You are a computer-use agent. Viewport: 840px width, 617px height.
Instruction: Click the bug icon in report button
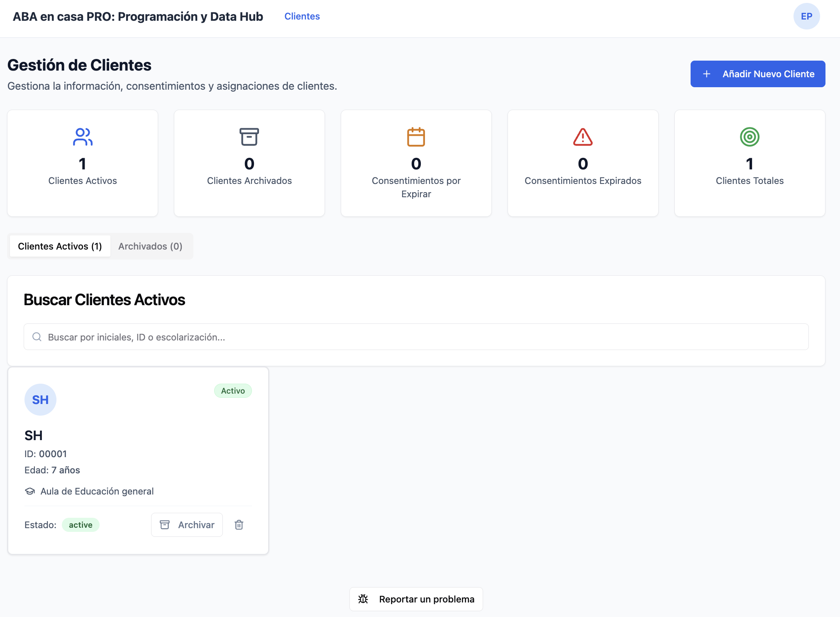click(363, 599)
